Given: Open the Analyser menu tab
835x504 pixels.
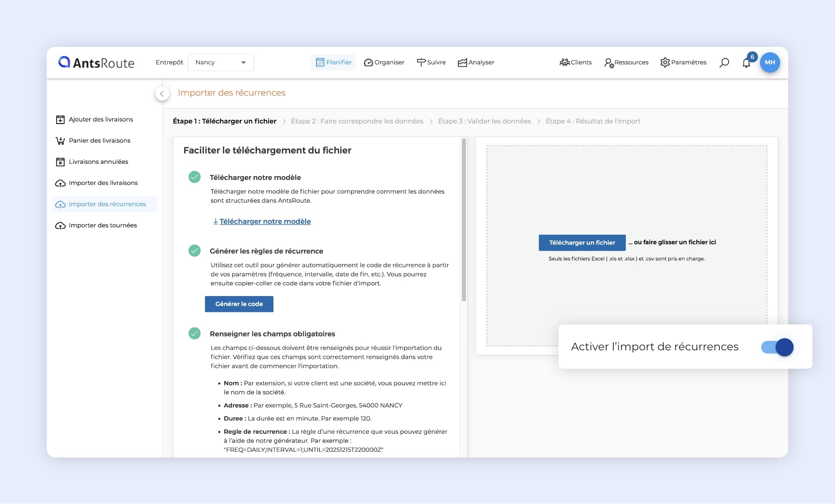Looking at the screenshot, I should click(476, 63).
